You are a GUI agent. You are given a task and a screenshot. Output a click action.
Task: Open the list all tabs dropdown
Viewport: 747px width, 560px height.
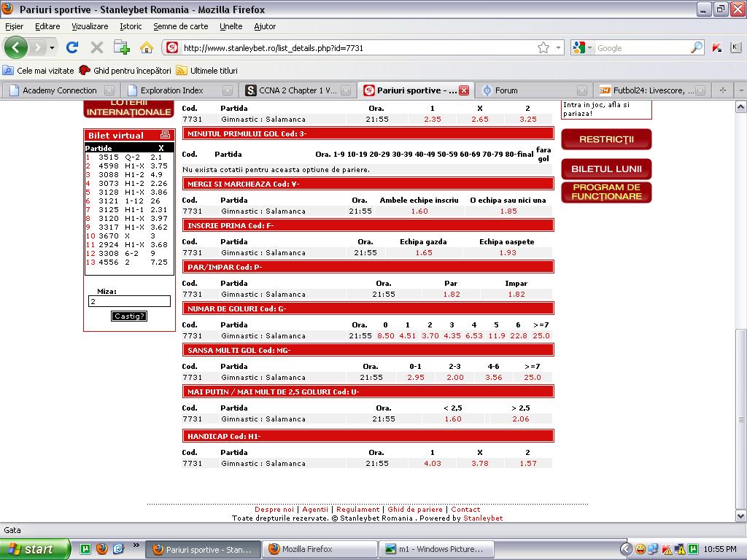741,90
